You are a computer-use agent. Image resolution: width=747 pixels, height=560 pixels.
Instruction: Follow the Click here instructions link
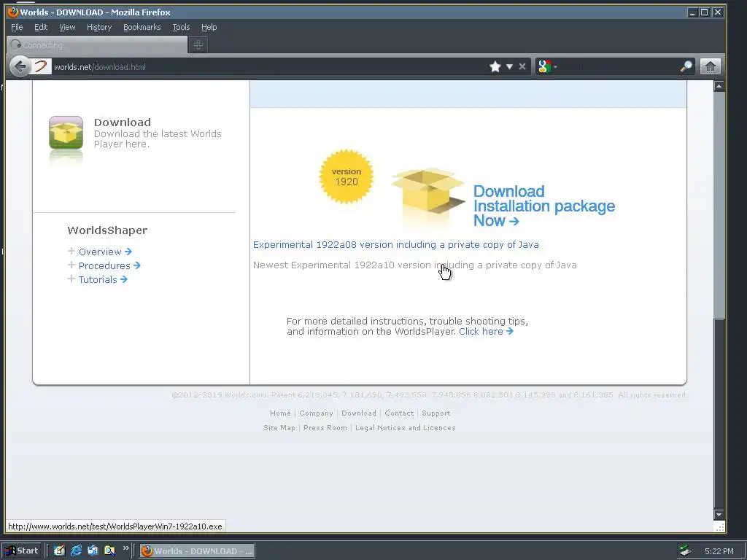click(x=486, y=332)
